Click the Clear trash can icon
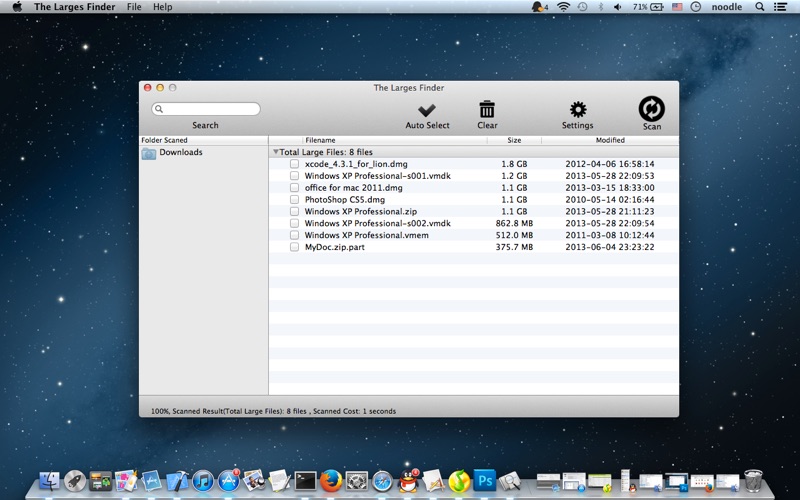This screenshot has height=500, width=800. pos(487,109)
